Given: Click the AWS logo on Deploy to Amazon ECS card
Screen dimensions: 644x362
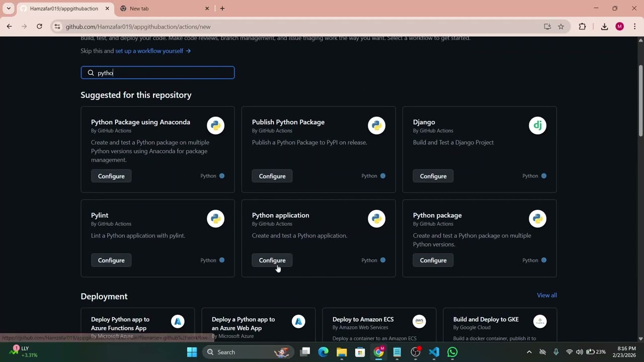Looking at the screenshot, I should pyautogui.click(x=419, y=321).
